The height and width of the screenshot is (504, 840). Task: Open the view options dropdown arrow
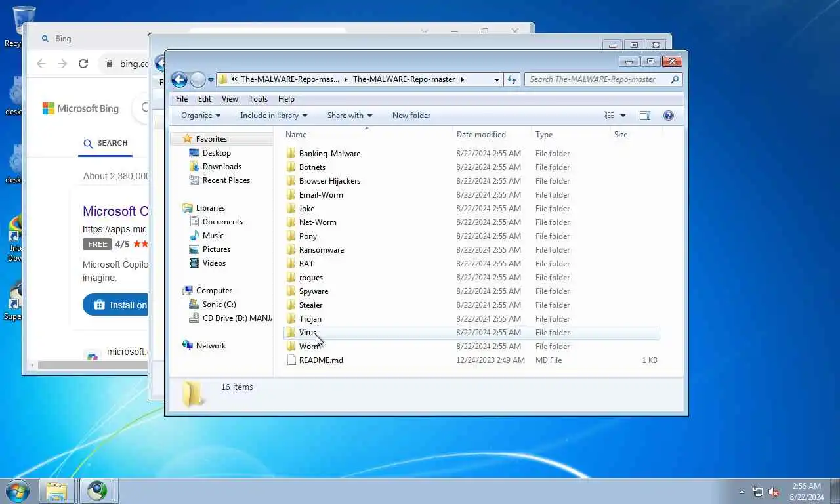pos(623,115)
